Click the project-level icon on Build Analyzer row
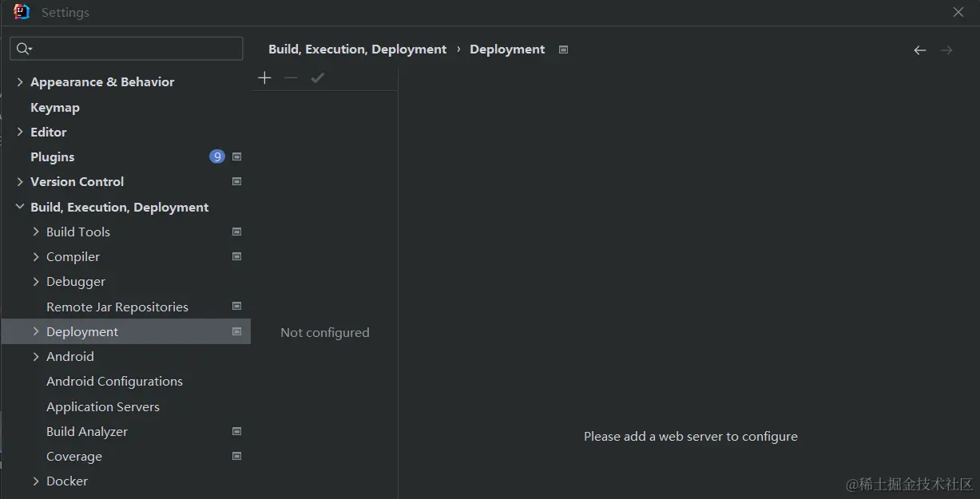The width and height of the screenshot is (980, 499). click(236, 431)
